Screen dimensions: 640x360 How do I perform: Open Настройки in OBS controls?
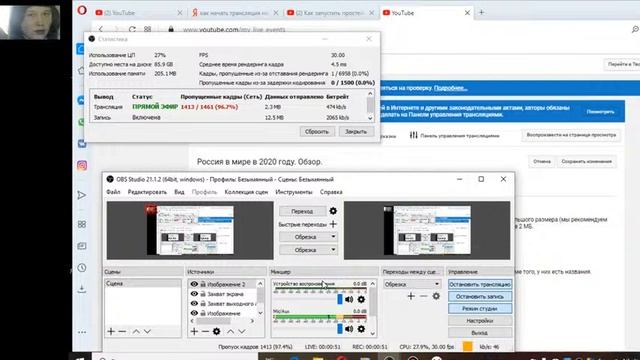(480, 321)
